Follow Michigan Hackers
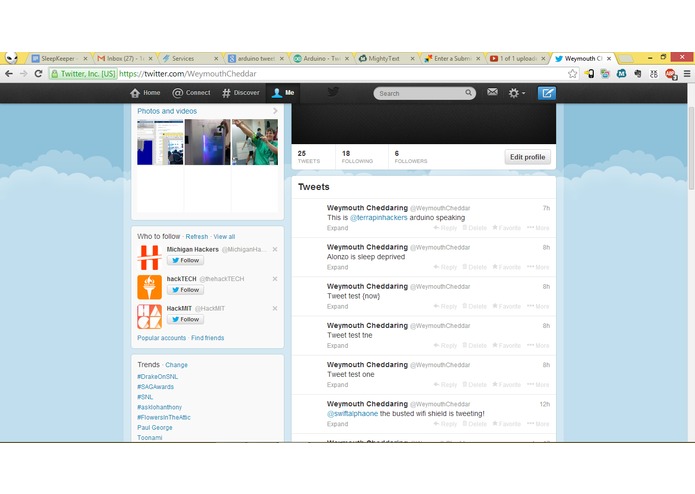The height and width of the screenshot is (494, 695). (185, 261)
